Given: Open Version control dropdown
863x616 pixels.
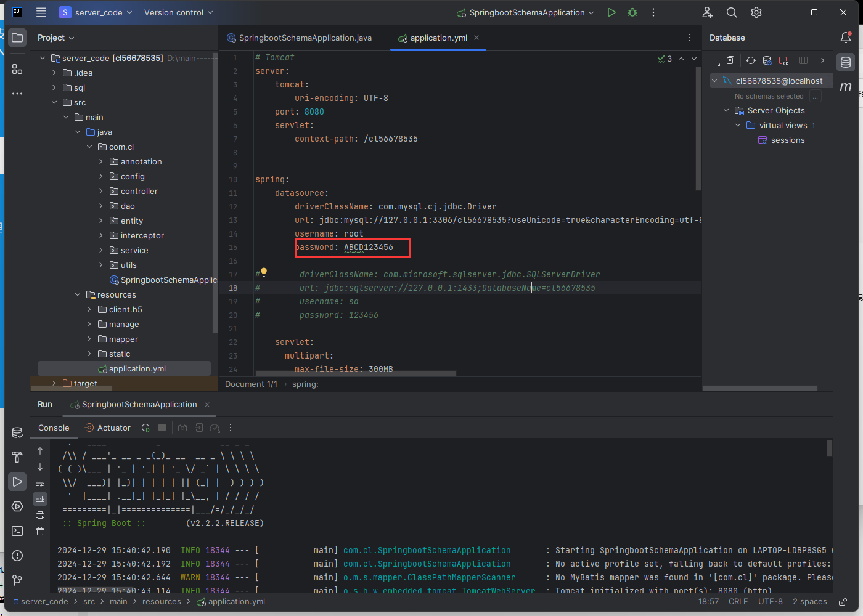Looking at the screenshot, I should point(178,12).
